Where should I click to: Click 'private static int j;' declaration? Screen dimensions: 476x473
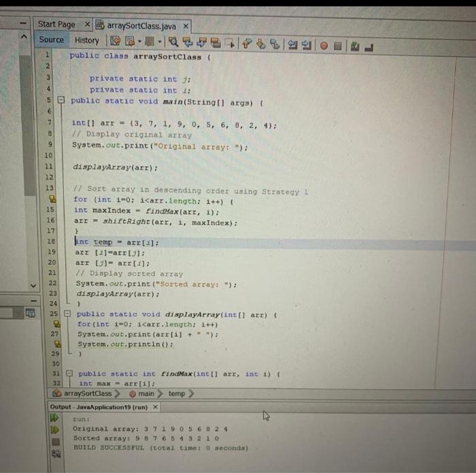click(x=140, y=79)
